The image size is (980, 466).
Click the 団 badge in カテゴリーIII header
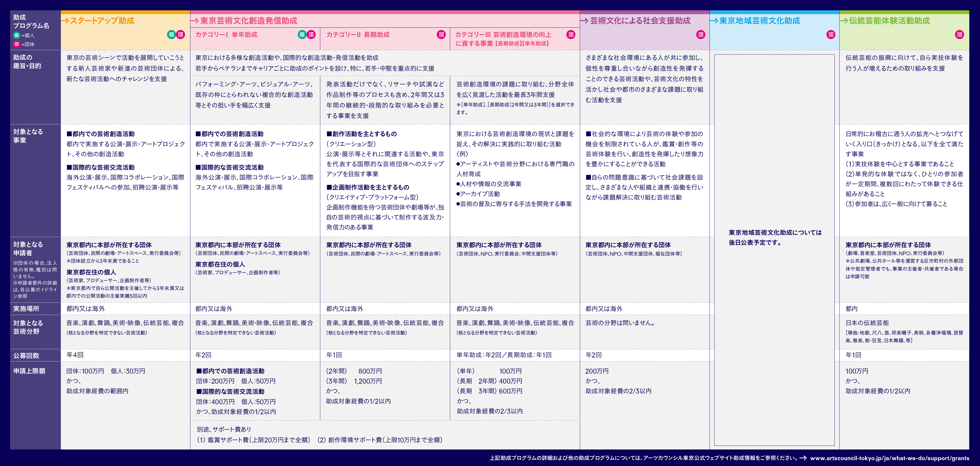[x=571, y=35]
